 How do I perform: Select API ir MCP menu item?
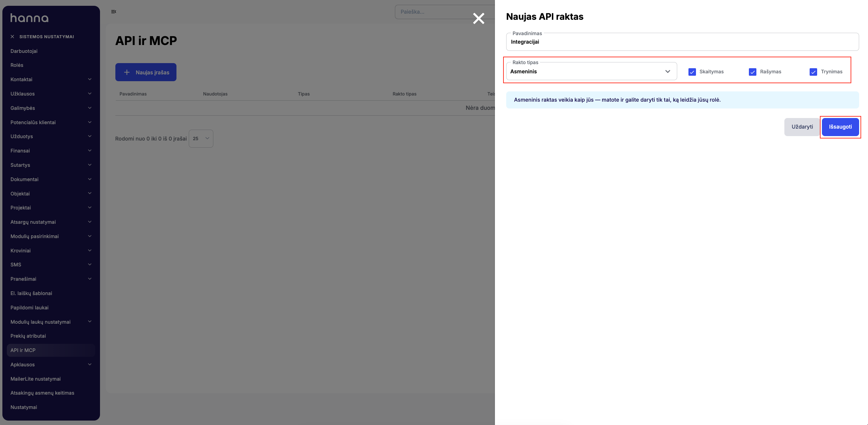(x=51, y=350)
